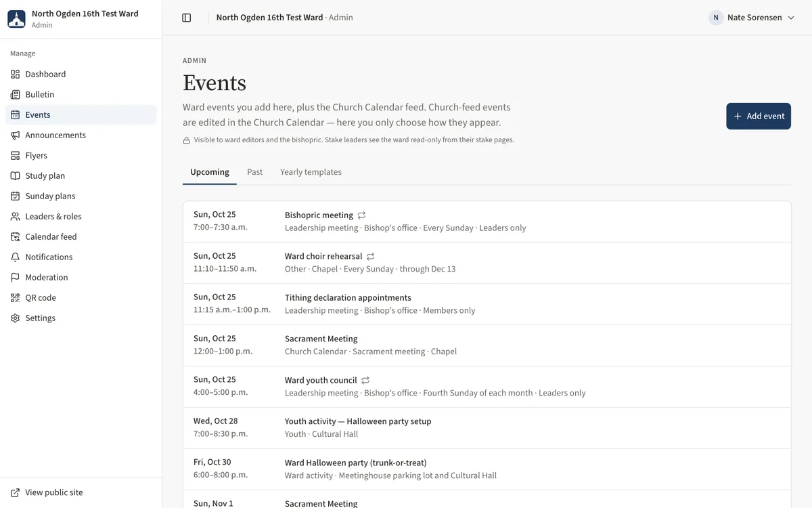Viewport: 812px width, 508px height.
Task: Click the 'Wed, Oct 28' date text
Action: tap(216, 421)
